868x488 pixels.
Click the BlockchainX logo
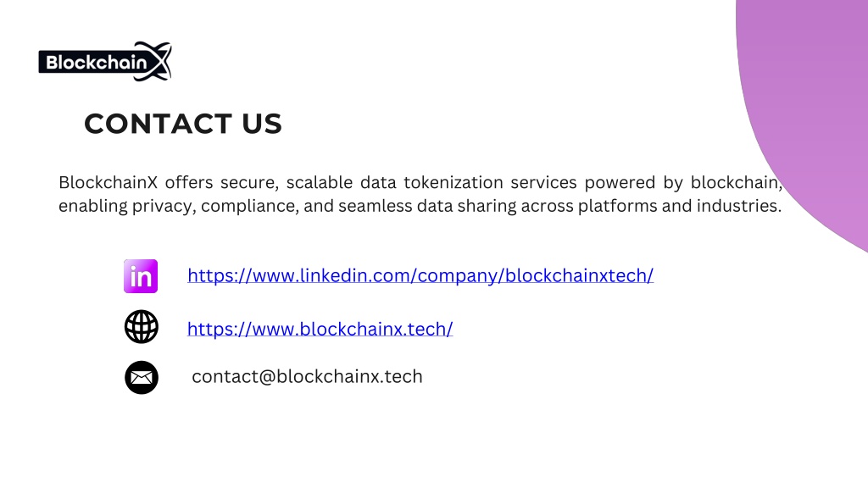(x=105, y=61)
